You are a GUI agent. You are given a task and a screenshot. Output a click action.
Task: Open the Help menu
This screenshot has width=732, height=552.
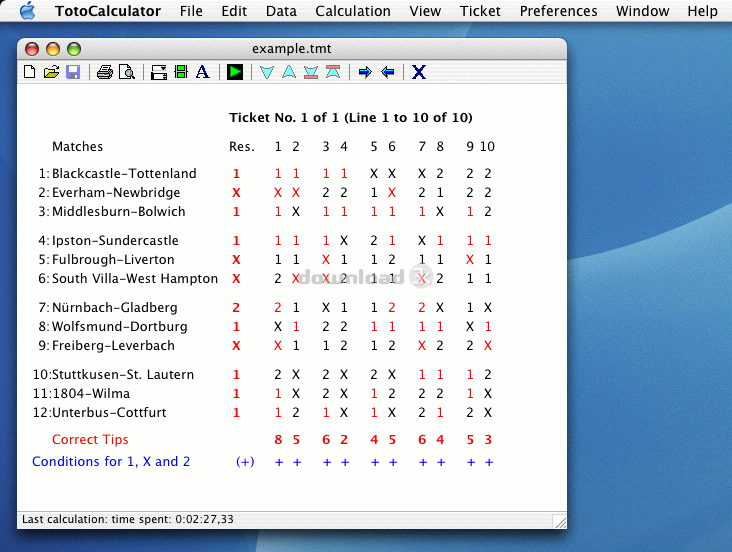pyautogui.click(x=702, y=11)
